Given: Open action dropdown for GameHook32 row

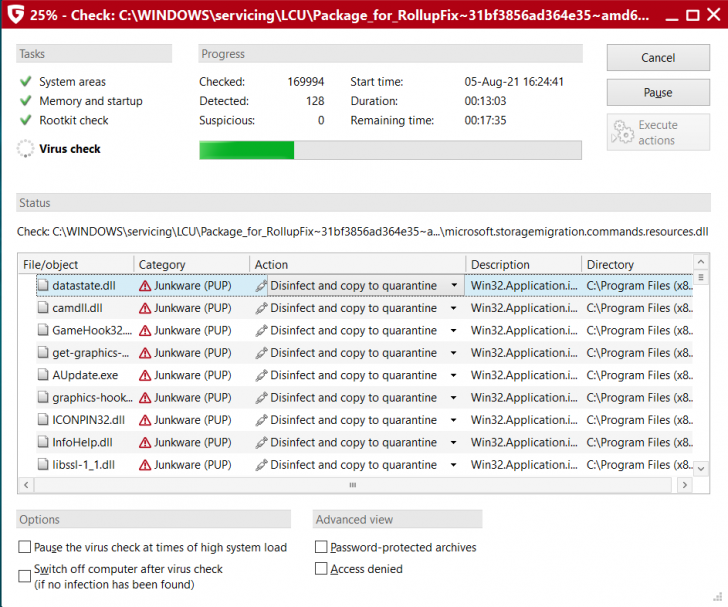Looking at the screenshot, I should [454, 330].
